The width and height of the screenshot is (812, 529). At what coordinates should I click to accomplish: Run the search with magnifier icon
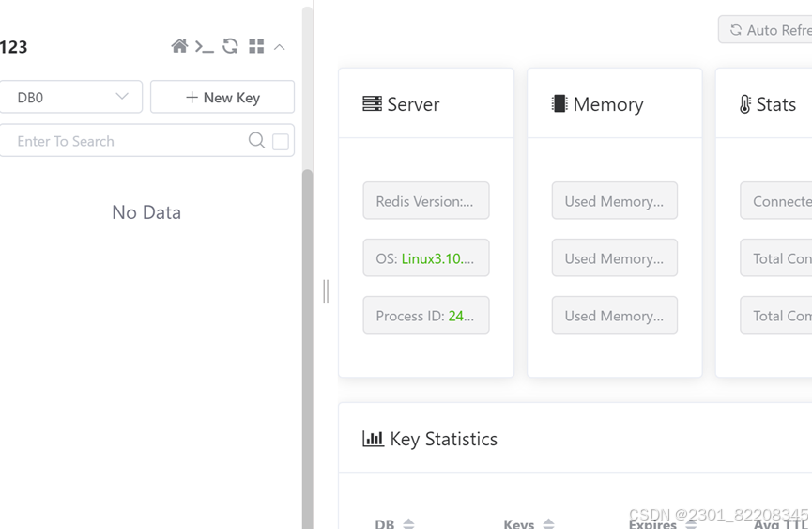click(256, 140)
